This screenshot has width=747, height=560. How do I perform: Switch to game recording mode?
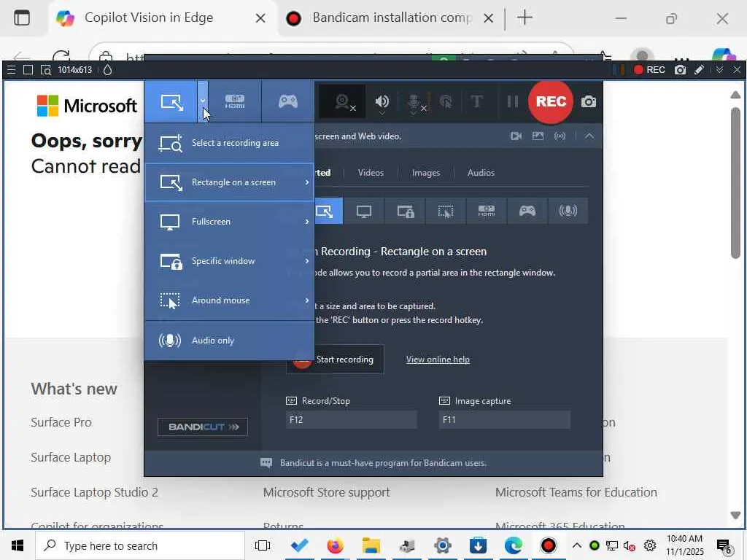(x=287, y=101)
